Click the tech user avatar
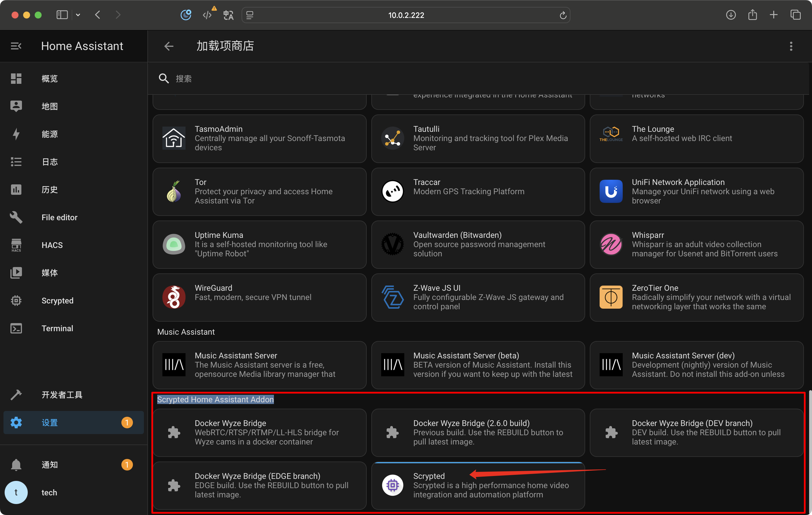Screen dimensions: 812x515 [16, 492]
